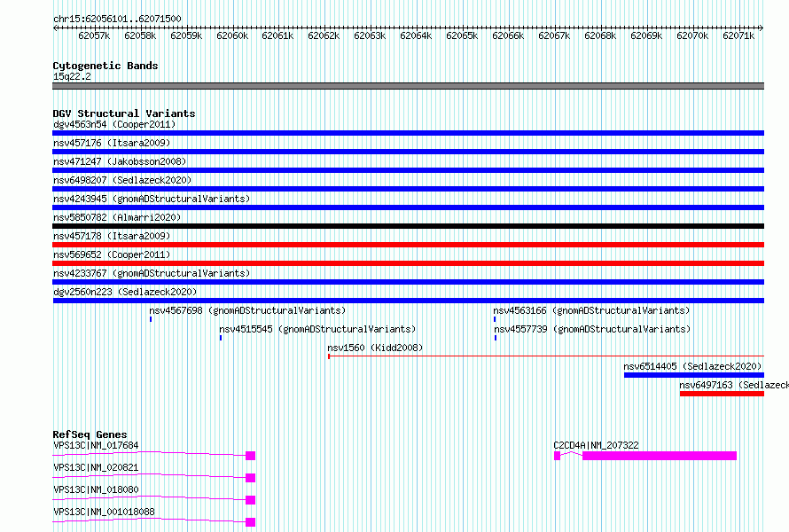Select the red bar under nsv457178
This screenshot has width=789, height=532.
(x=408, y=245)
